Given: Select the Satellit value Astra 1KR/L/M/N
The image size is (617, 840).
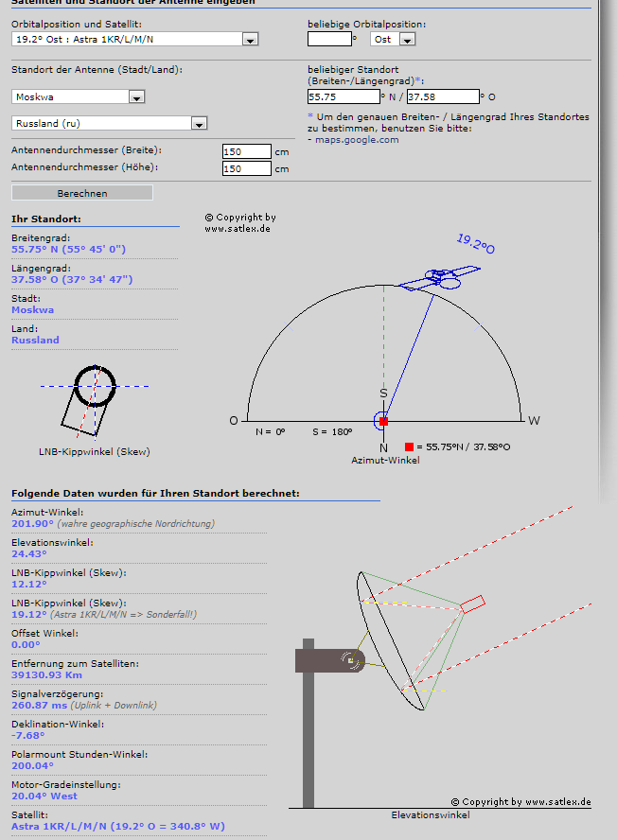Looking at the screenshot, I should (x=118, y=826).
